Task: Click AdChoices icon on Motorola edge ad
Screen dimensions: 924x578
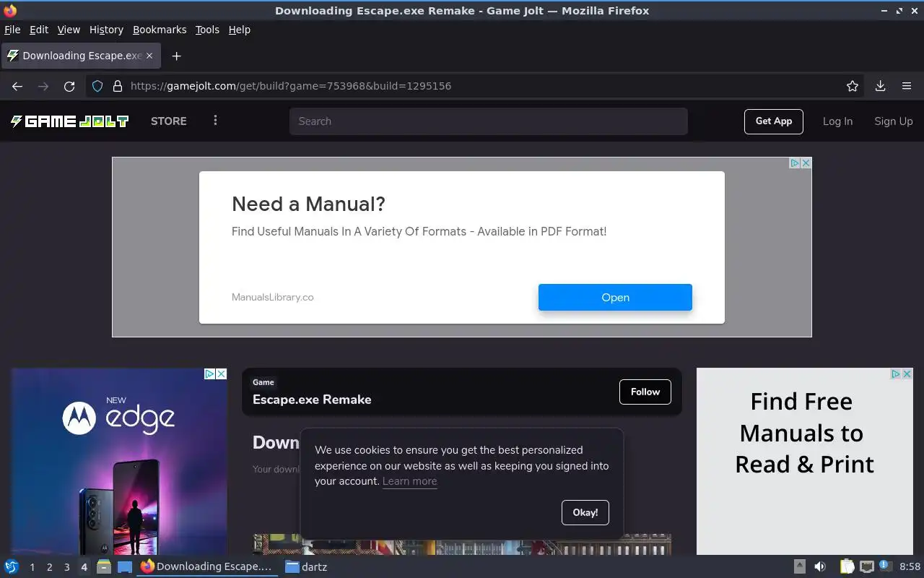Action: [x=210, y=374]
